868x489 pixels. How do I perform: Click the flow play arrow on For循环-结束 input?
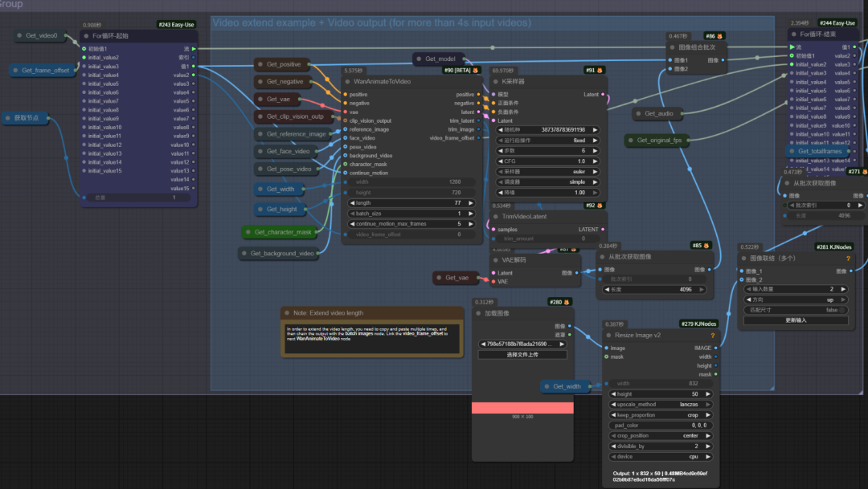[792, 47]
